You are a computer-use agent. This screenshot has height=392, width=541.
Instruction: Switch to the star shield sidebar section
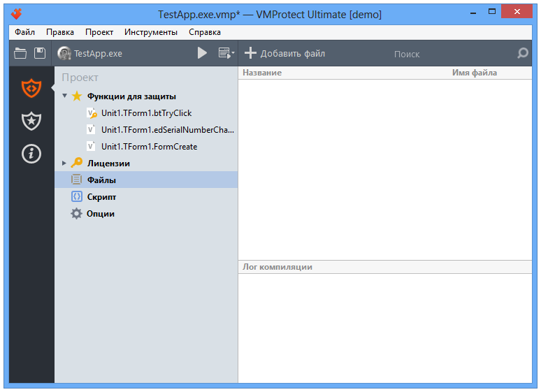tap(31, 121)
